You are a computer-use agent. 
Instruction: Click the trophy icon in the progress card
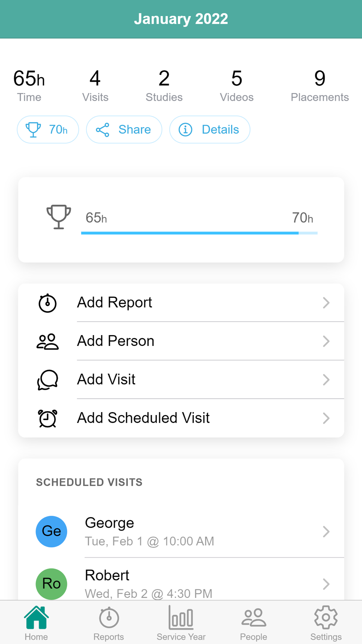pyautogui.click(x=58, y=217)
